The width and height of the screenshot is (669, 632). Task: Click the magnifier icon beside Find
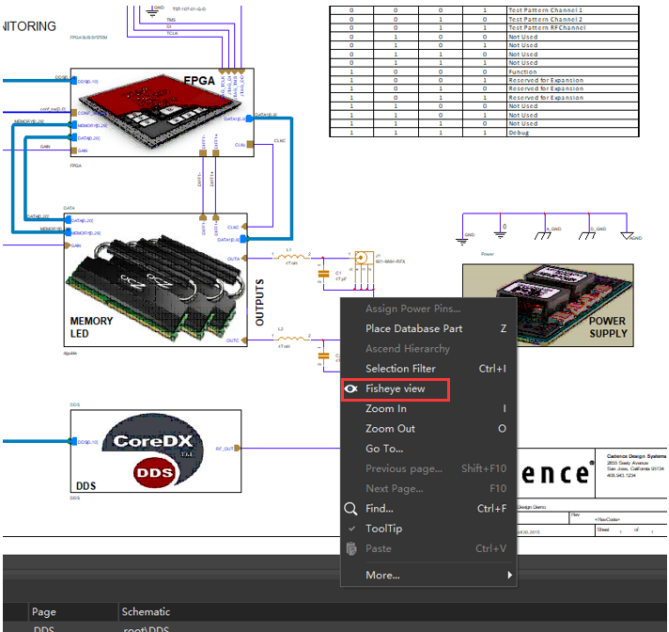point(351,509)
